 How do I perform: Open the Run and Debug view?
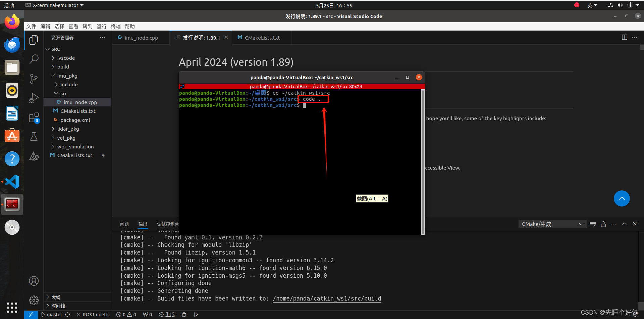click(x=34, y=98)
